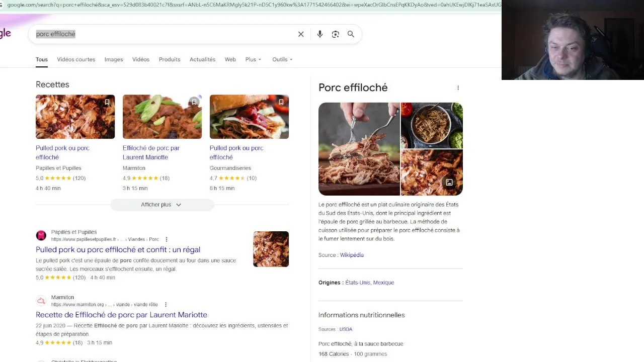This screenshot has width=644, height=362.
Task: Click the '4 h 40 min' recipe card duration
Action: coord(48,188)
